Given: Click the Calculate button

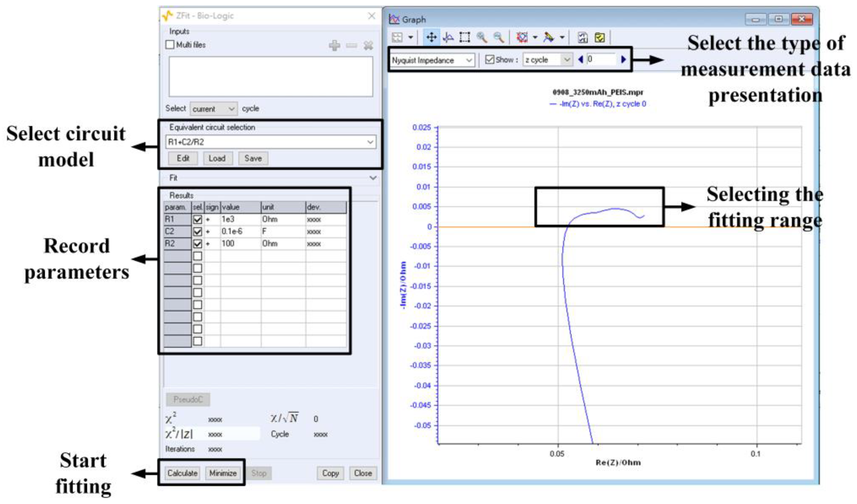Looking at the screenshot, I should pos(182,473).
